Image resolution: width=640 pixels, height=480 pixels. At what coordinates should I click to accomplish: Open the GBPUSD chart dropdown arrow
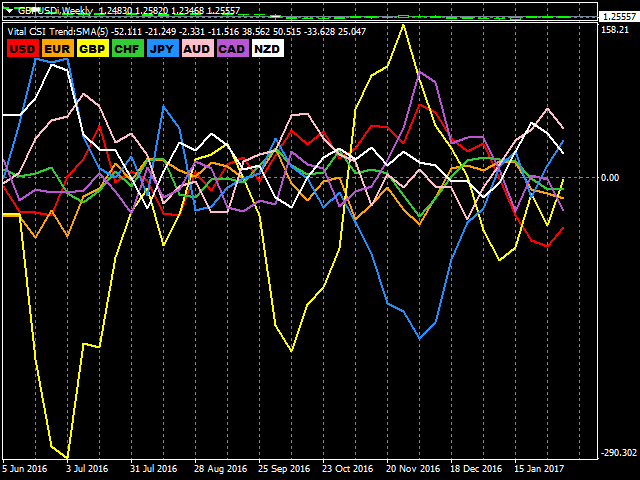pos(10,11)
